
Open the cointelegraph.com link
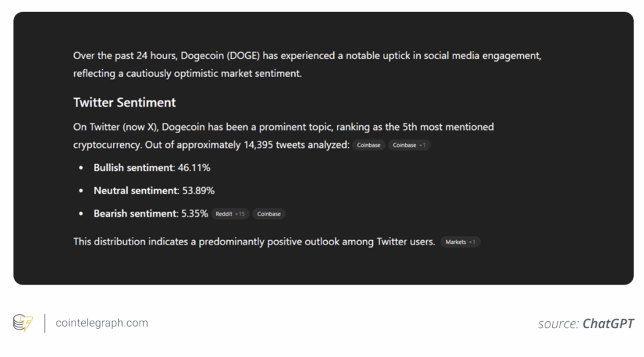pos(102,323)
